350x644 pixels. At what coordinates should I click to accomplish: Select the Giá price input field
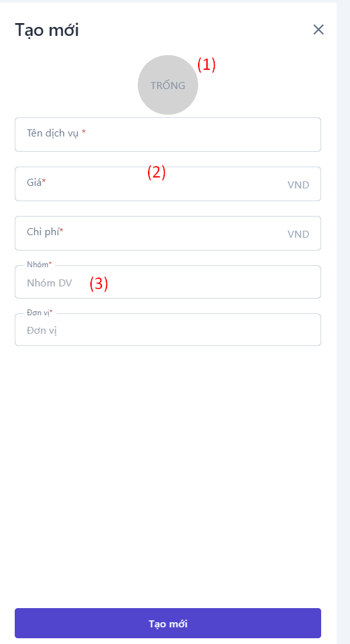pos(167,184)
